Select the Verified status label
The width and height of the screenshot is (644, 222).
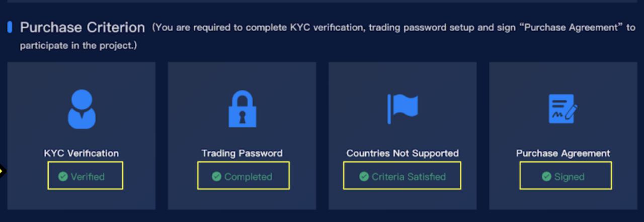[x=88, y=177]
